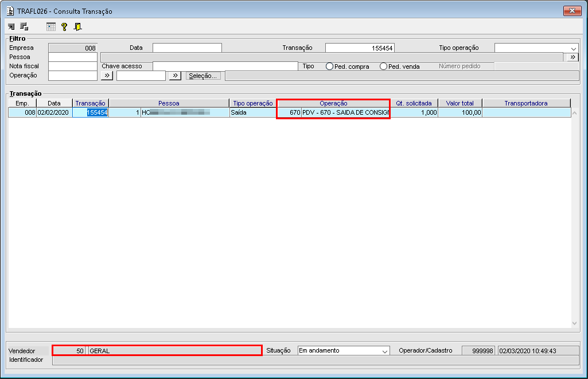Image resolution: width=588 pixels, height=379 pixels.
Task: Exit via the yellow door icon
Action: pos(77,26)
